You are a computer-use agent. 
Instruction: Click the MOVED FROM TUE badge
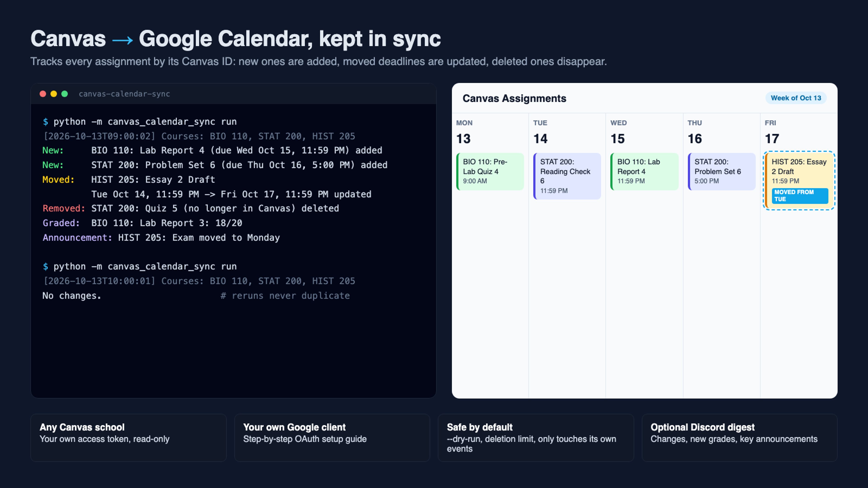tap(800, 196)
